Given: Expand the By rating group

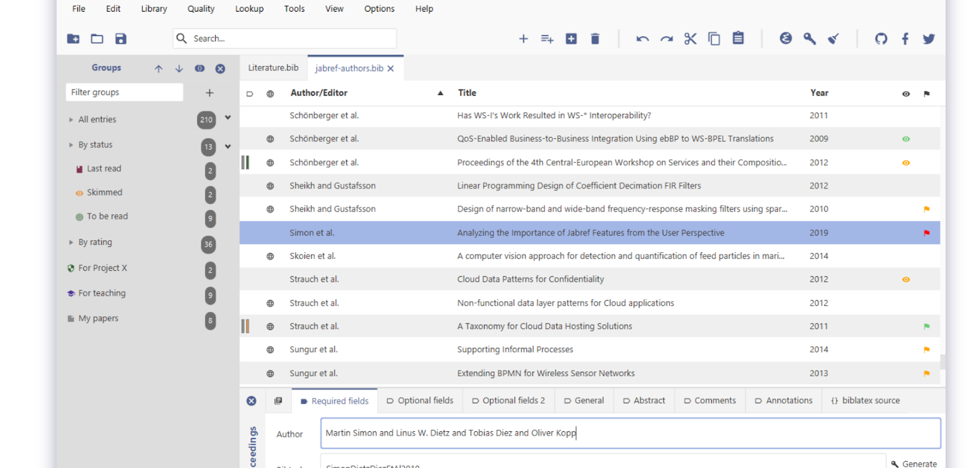Looking at the screenshot, I should [71, 243].
